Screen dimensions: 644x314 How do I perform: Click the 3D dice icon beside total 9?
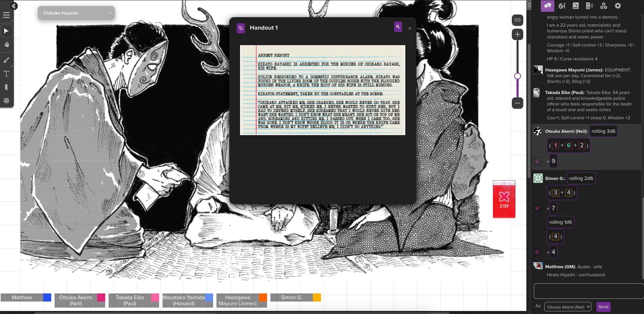pyautogui.click(x=537, y=161)
